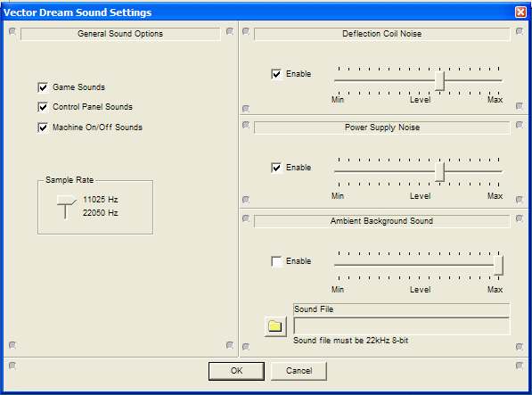Uncheck Enable under Power Supply Noise

click(x=276, y=168)
